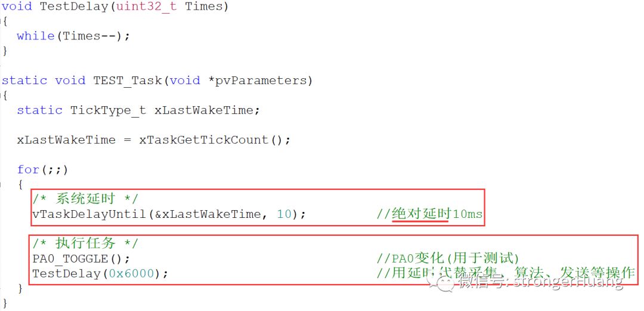Image resolution: width=644 pixels, height=311 pixels.
Task: Click the underlined 绝对延时 comment text
Action: click(x=421, y=214)
